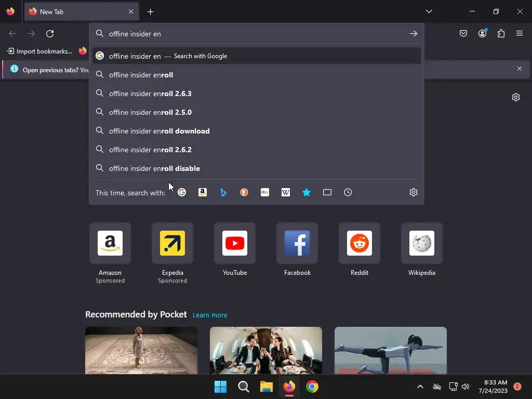Select the New Tab tab
Image resolution: width=532 pixels, height=399 pixels.
pyautogui.click(x=82, y=11)
